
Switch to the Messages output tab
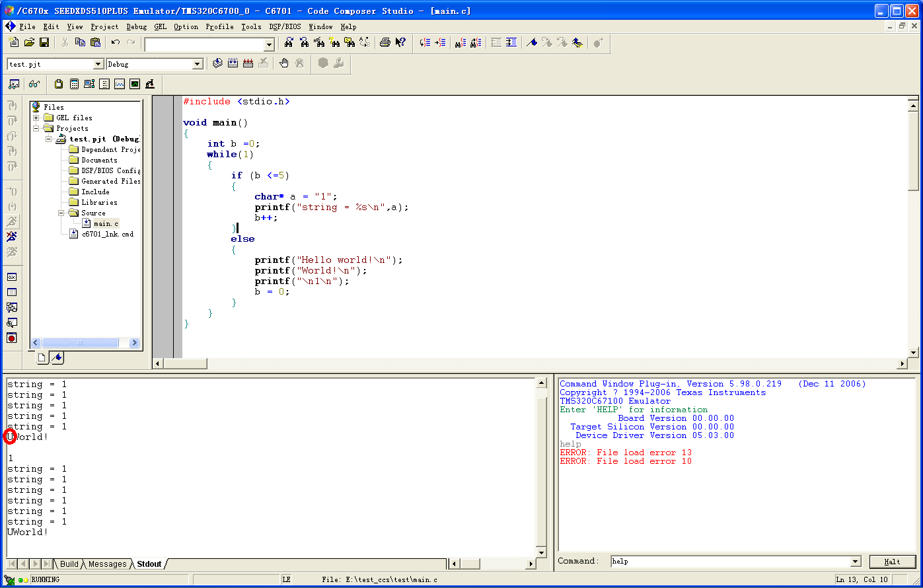click(107, 564)
